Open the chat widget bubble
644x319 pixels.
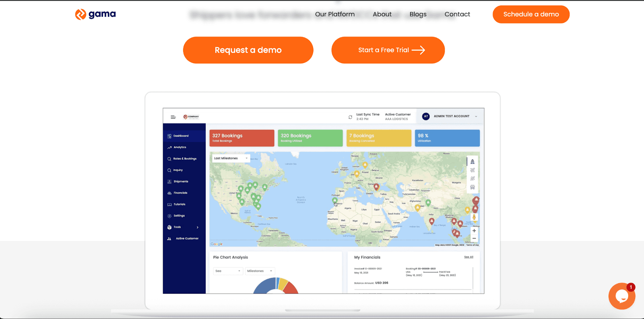coord(621,296)
